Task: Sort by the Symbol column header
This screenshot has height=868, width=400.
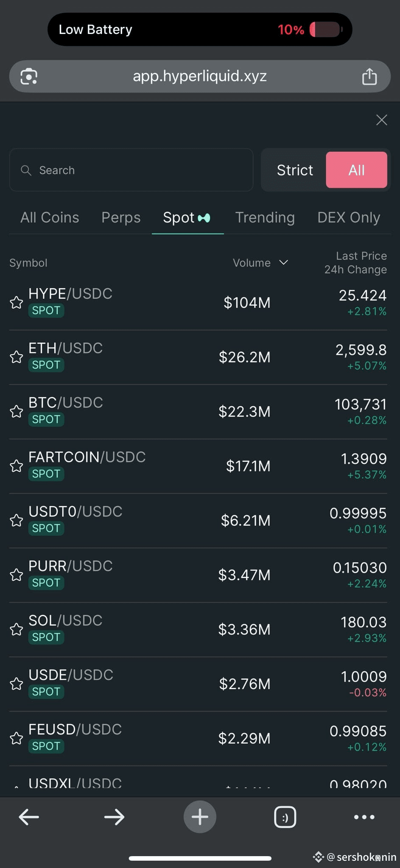Action: [28, 263]
